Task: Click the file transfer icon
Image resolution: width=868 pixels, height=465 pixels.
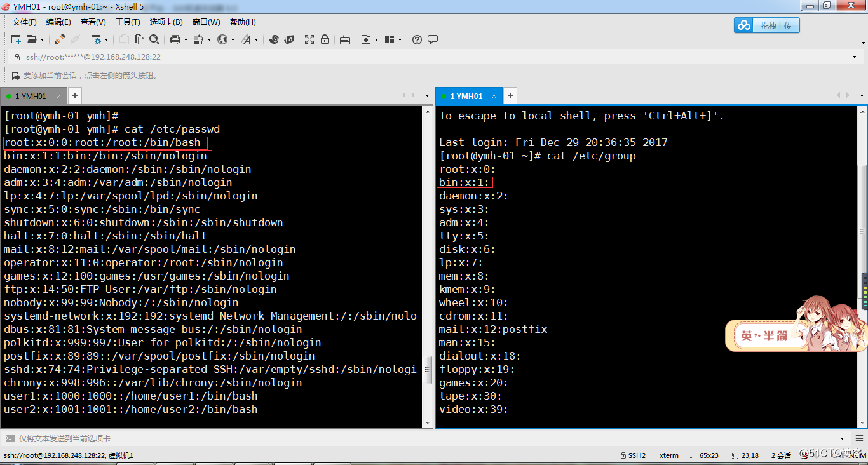Action: click(x=198, y=39)
